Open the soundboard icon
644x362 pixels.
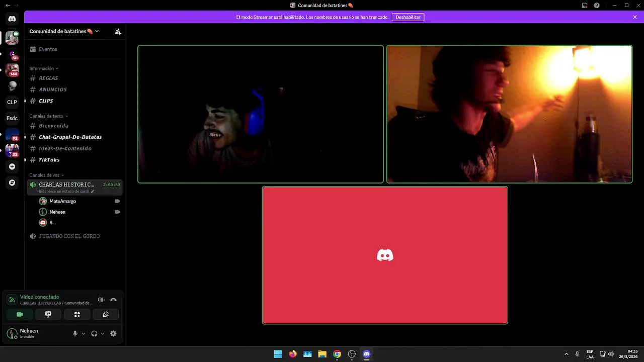pyautogui.click(x=106, y=314)
